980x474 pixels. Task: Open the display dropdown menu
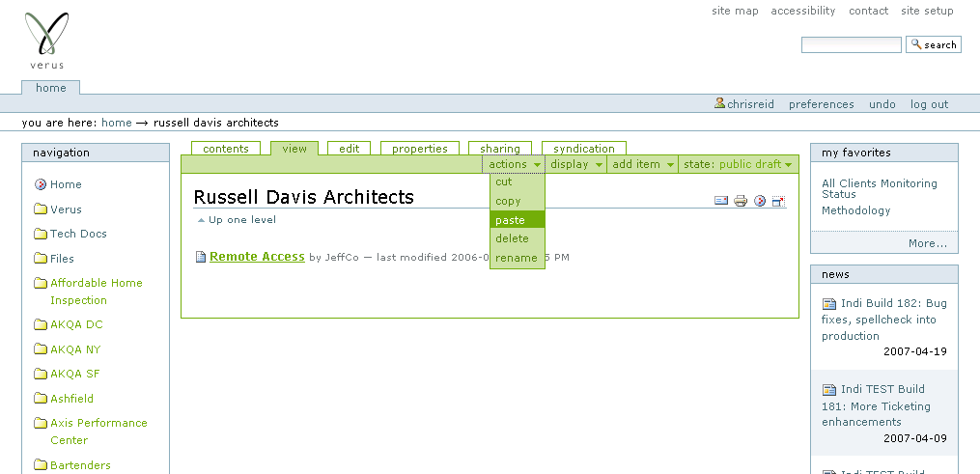tap(575, 164)
